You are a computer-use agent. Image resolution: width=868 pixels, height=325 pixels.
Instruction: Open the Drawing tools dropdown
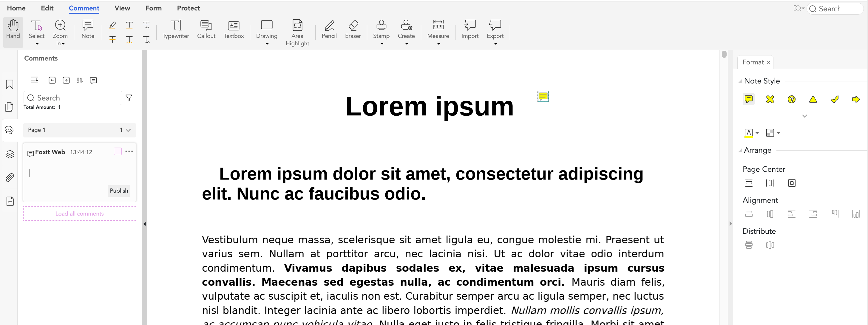click(x=267, y=44)
